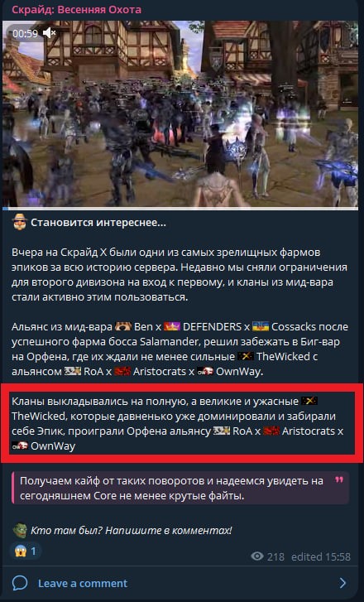Toggle the scream emoji reaction
The width and height of the screenshot is (364, 602).
tap(26, 551)
